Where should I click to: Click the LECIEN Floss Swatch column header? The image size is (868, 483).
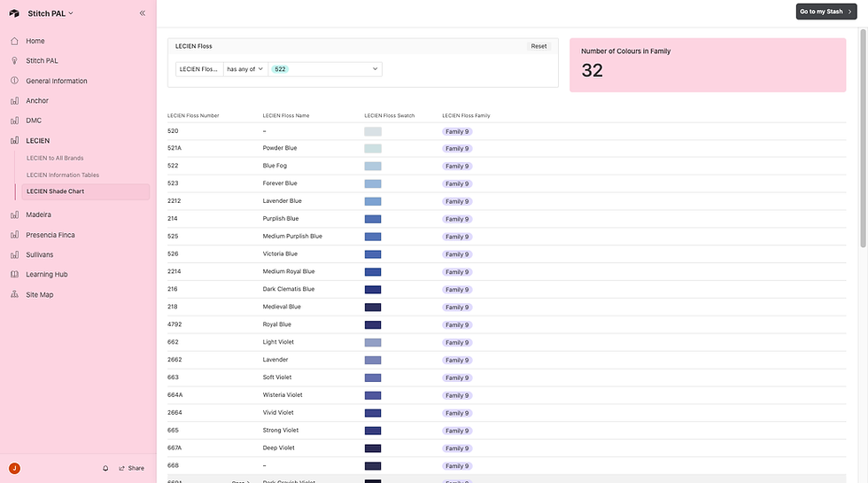(x=389, y=116)
